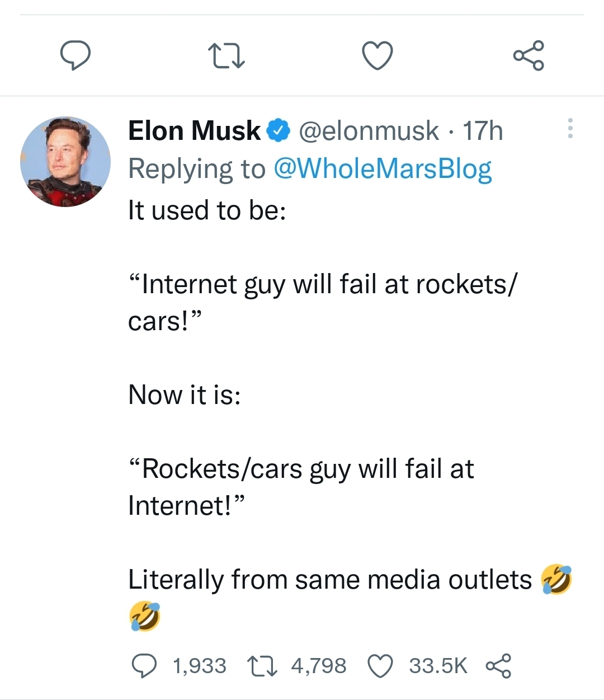Click the 33.5K likes count
The height and width of the screenshot is (700, 604).
438,666
